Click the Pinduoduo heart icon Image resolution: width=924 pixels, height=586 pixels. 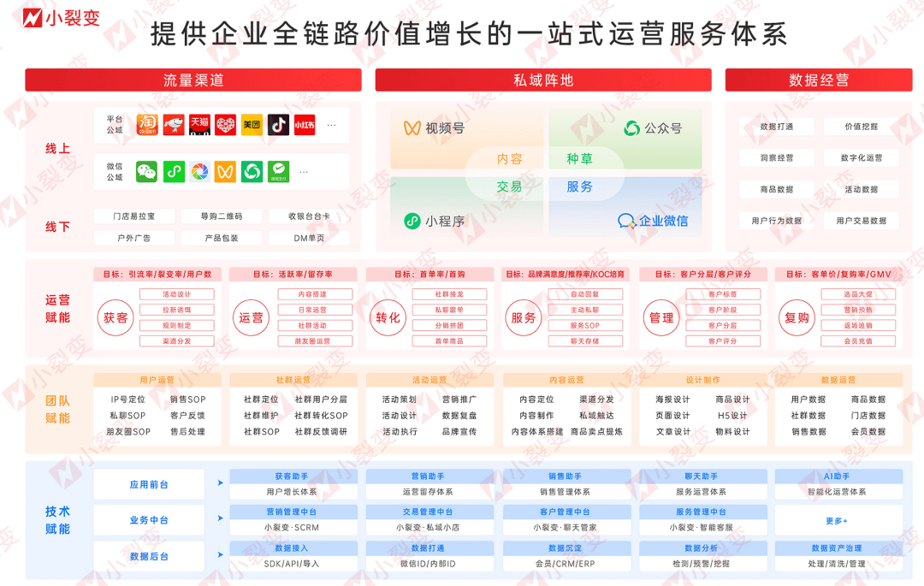(226, 125)
